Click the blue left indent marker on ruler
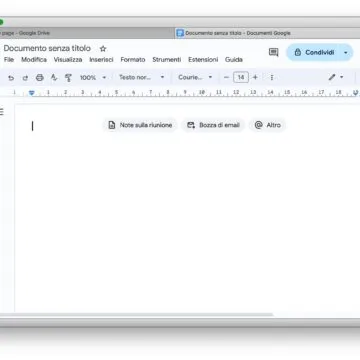Screen dimensions: 360x360 (32, 93)
